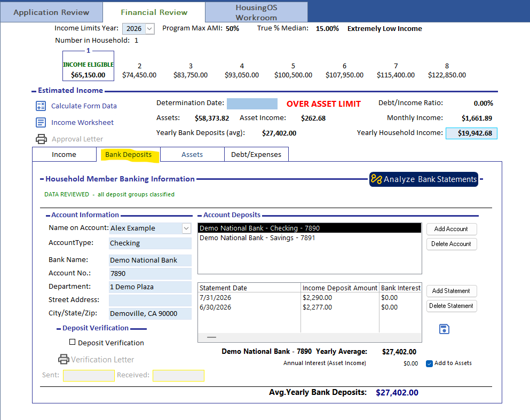Click the blue save disk icon
Viewport: 530px width, 420px height.
click(444, 329)
